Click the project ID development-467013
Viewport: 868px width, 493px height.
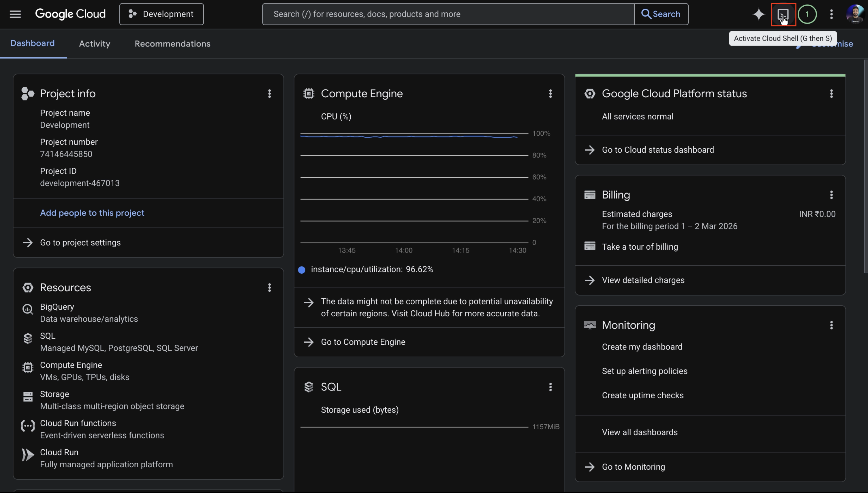[80, 183]
